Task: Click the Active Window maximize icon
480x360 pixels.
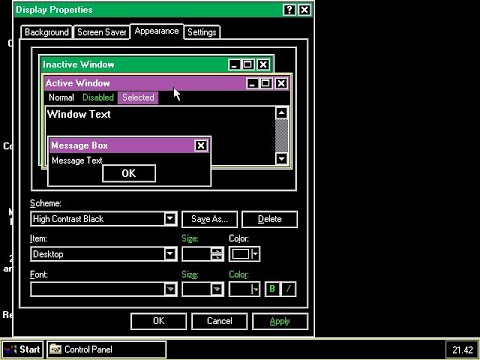Action: point(266,83)
